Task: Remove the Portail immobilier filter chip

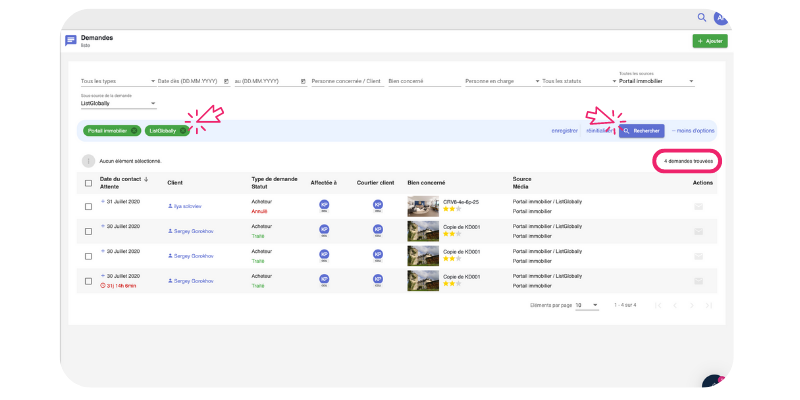Action: (134, 131)
